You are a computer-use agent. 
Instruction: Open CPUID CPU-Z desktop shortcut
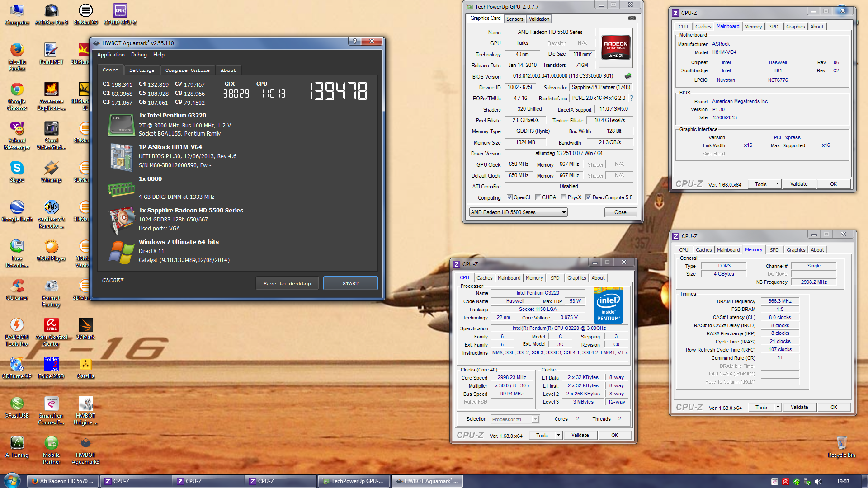click(x=120, y=14)
